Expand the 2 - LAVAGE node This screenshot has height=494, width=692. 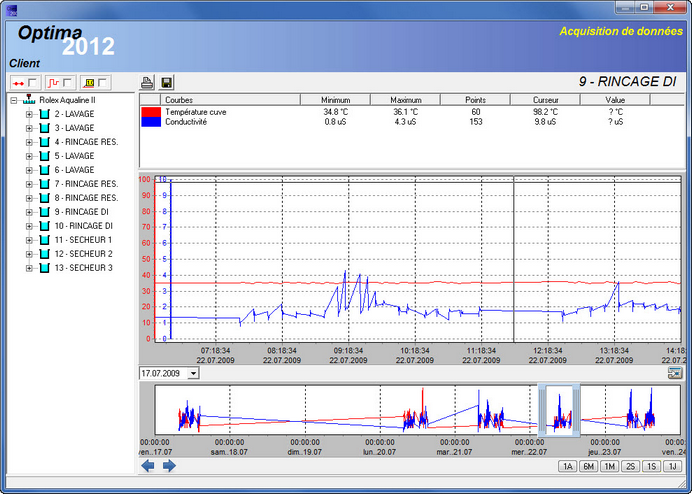click(x=29, y=114)
